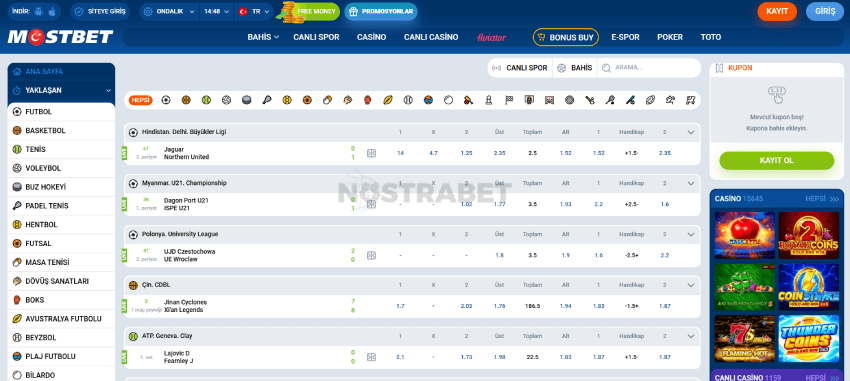The image size is (850, 381).
Task: Click the green KAYIT OL button
Action: (776, 160)
